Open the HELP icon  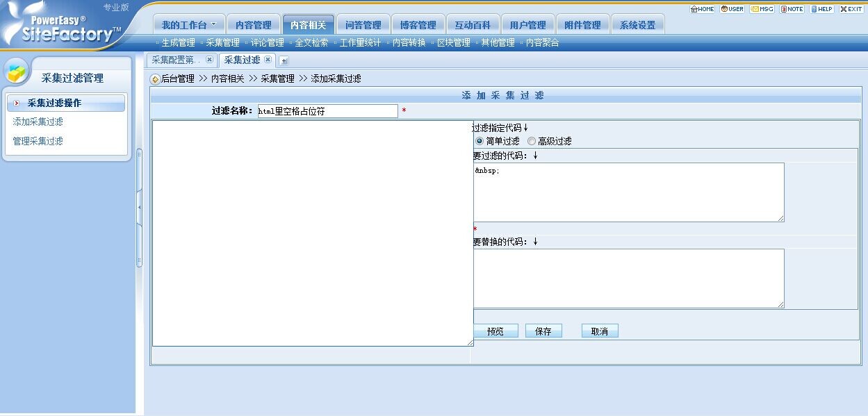(821, 9)
